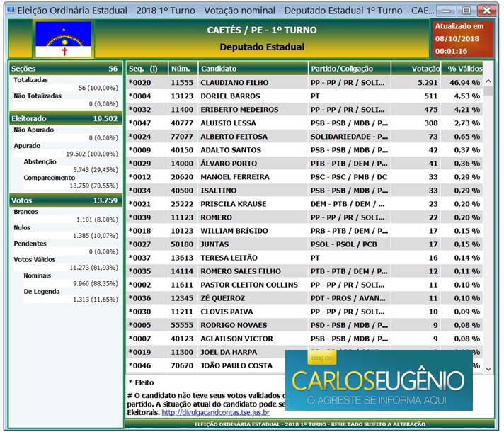Click the Apurado 19.502 (100,00%) value

click(92, 154)
